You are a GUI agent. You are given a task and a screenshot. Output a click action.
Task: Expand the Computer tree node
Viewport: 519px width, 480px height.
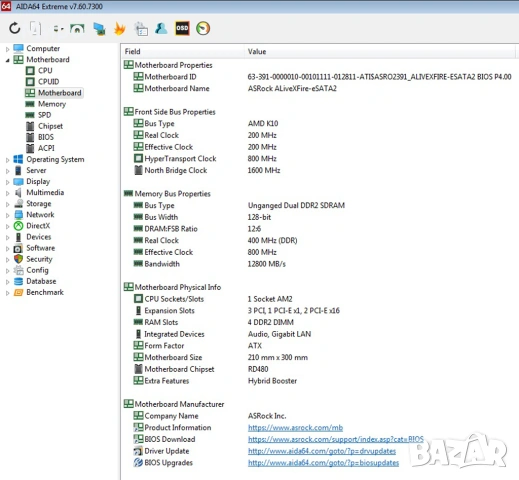(x=7, y=49)
